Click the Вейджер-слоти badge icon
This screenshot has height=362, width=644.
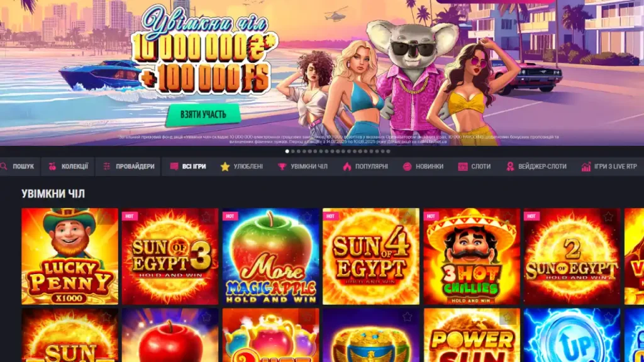tap(510, 166)
